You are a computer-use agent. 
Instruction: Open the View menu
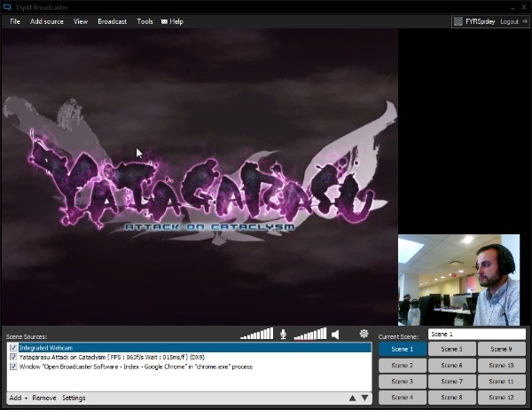(x=81, y=21)
